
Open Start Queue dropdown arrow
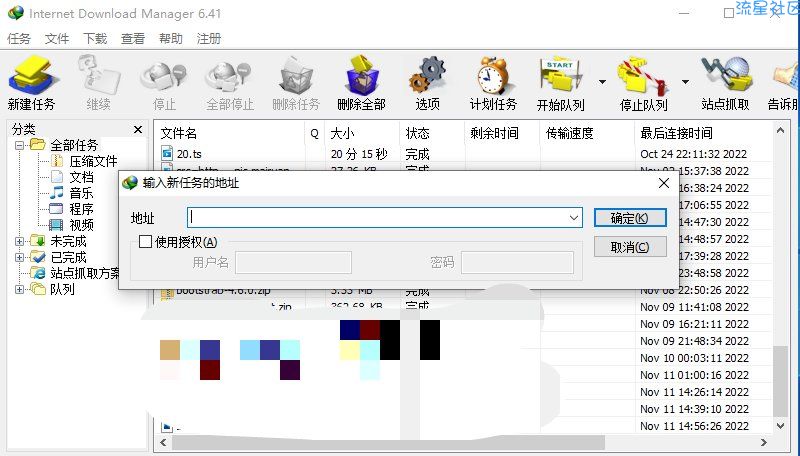[602, 82]
